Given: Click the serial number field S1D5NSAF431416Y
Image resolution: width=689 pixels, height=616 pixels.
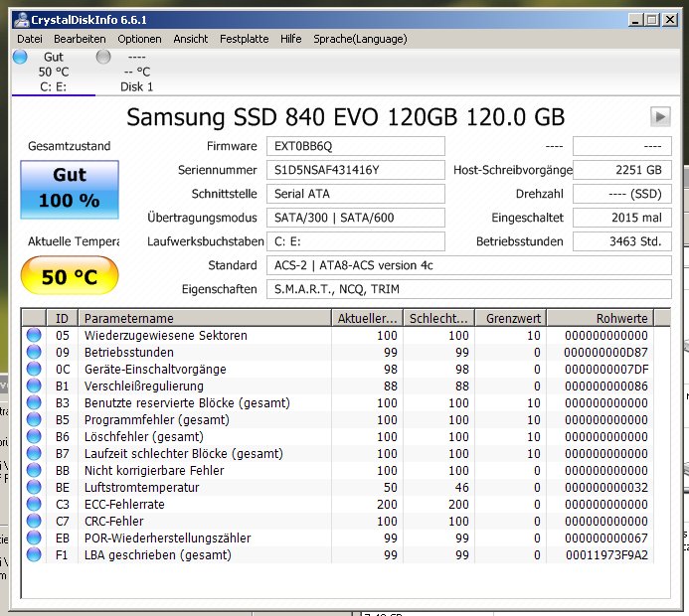Looking at the screenshot, I should pyautogui.click(x=356, y=170).
